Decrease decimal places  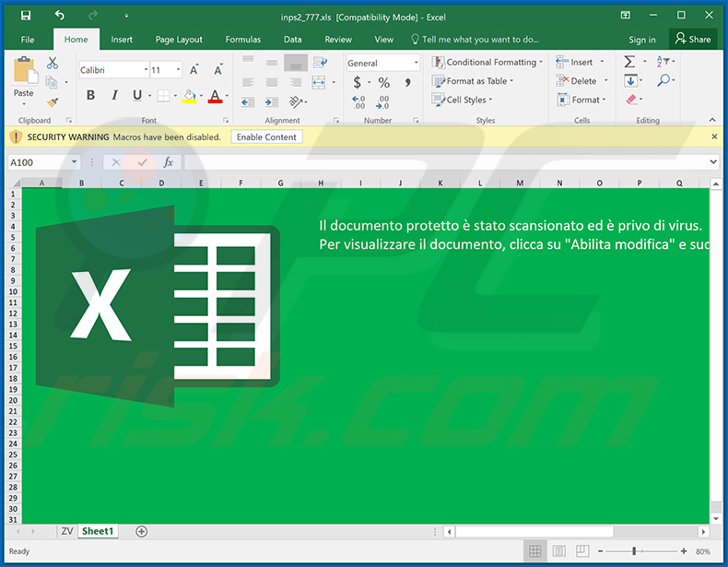(382, 102)
